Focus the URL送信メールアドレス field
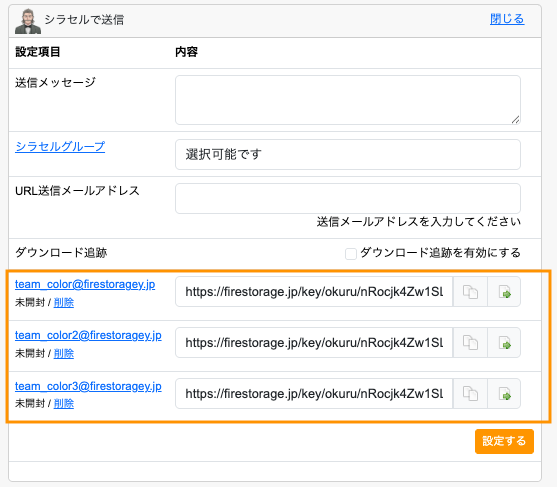This screenshot has width=557, height=487. point(348,198)
